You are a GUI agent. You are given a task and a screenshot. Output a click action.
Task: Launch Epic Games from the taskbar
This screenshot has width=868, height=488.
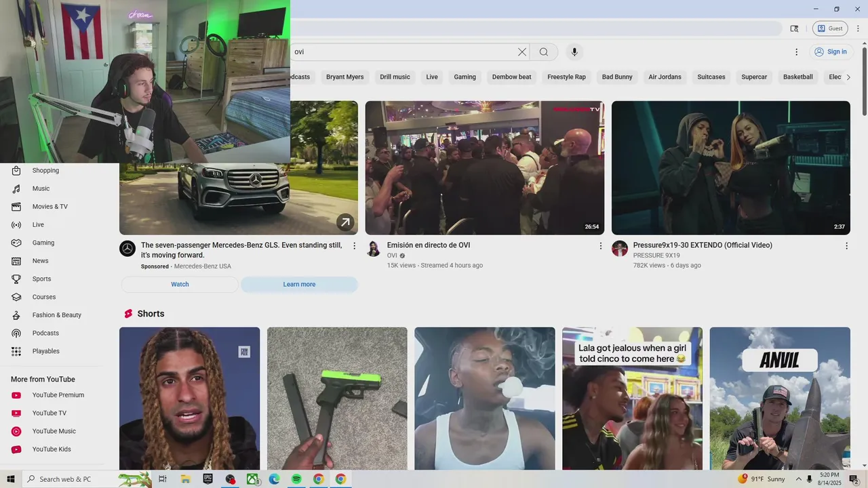coord(208,479)
